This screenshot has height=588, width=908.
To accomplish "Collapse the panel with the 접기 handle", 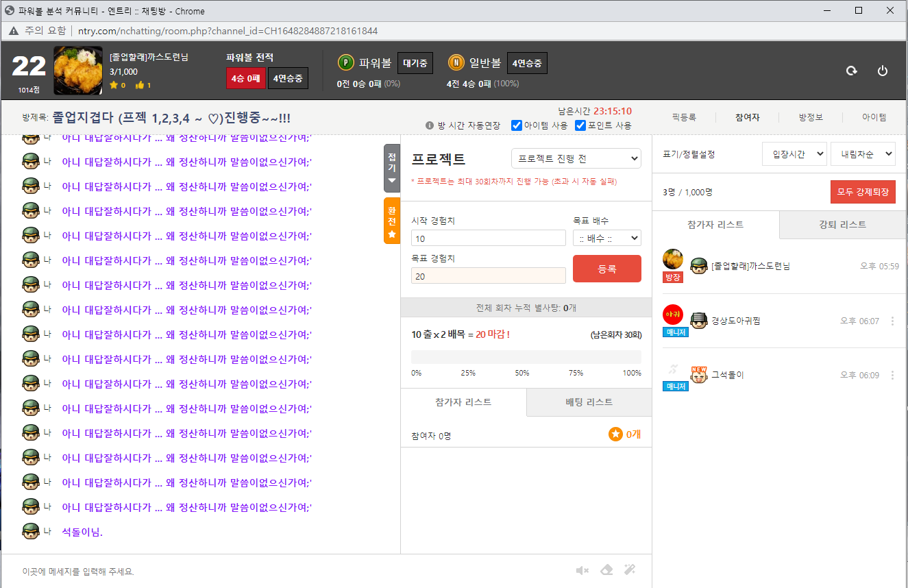I will (x=391, y=168).
